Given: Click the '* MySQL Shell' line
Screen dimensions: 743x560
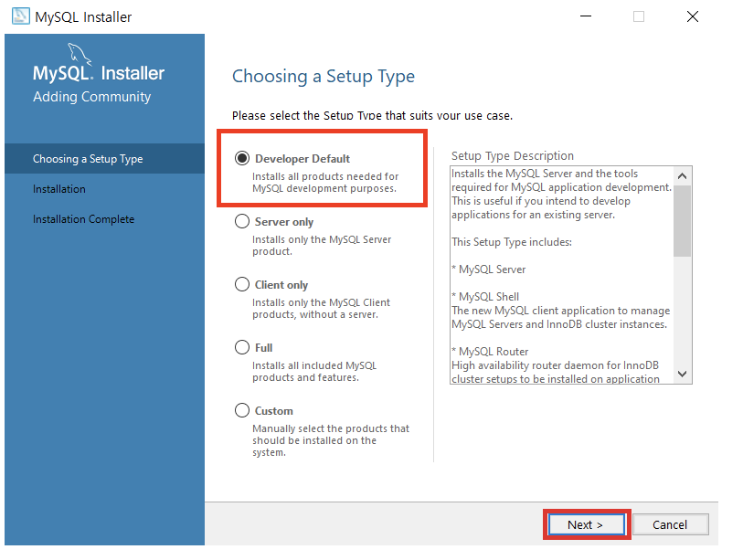Looking at the screenshot, I should coord(485,297).
